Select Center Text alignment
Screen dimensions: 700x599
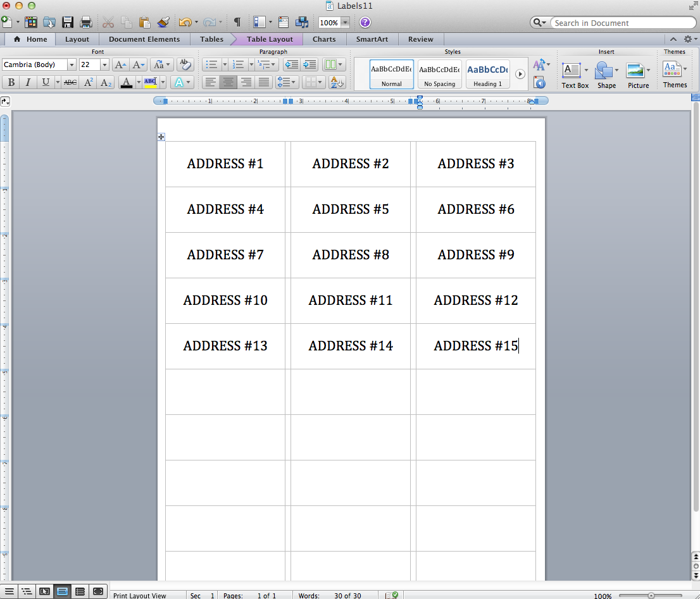(x=228, y=82)
